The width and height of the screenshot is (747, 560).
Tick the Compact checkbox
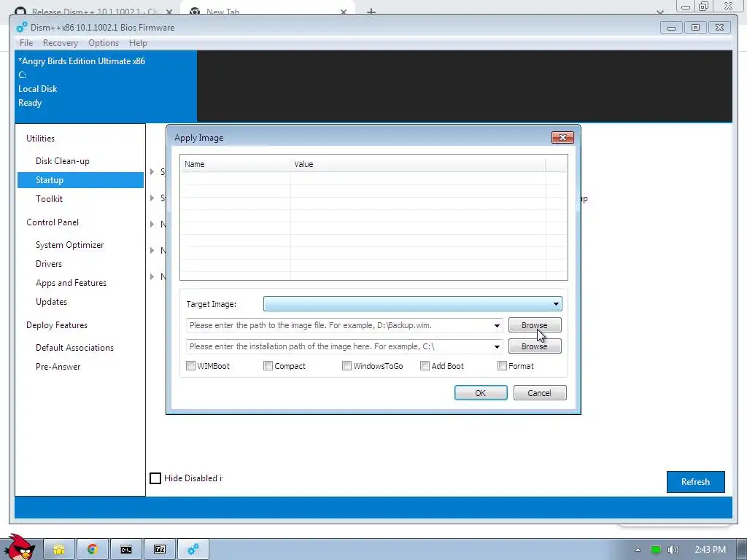pos(268,366)
